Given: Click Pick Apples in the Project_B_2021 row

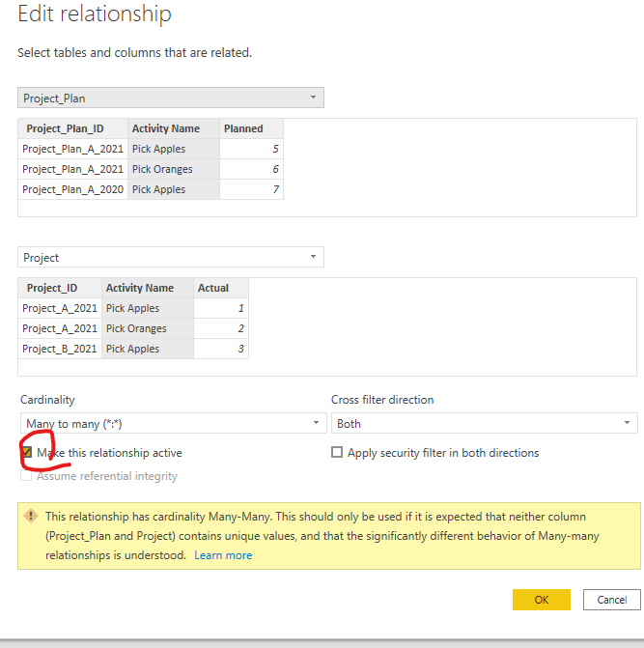Looking at the screenshot, I should tap(148, 349).
